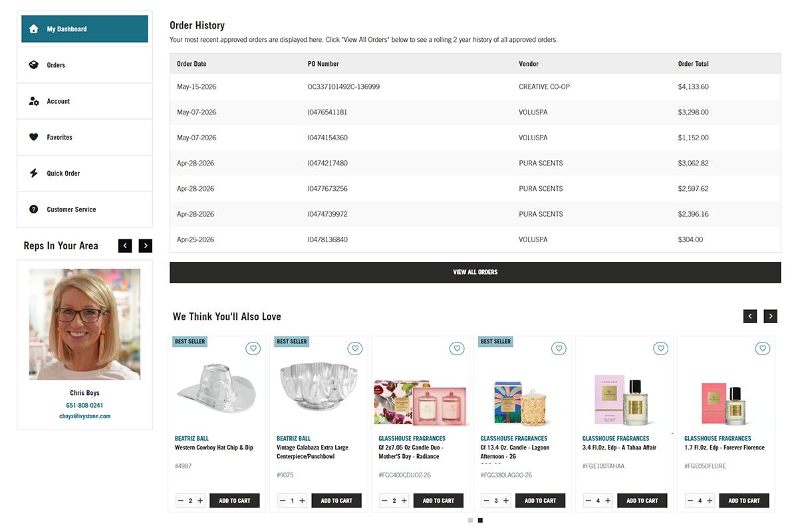Add Mother's Day Candle Duo to cart

pos(438,501)
